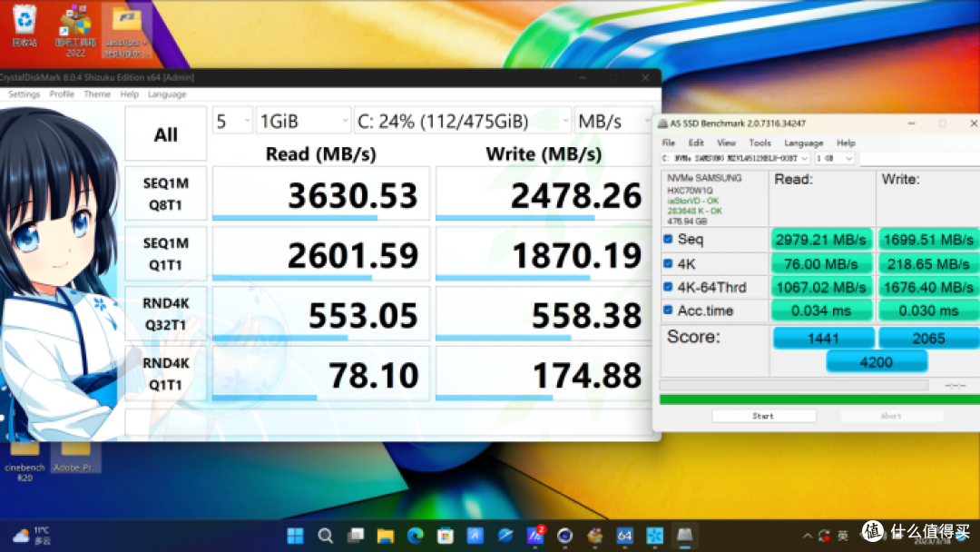Image resolution: width=980 pixels, height=552 pixels.
Task: Run the RND4K Q1T1 test
Action: 166,374
